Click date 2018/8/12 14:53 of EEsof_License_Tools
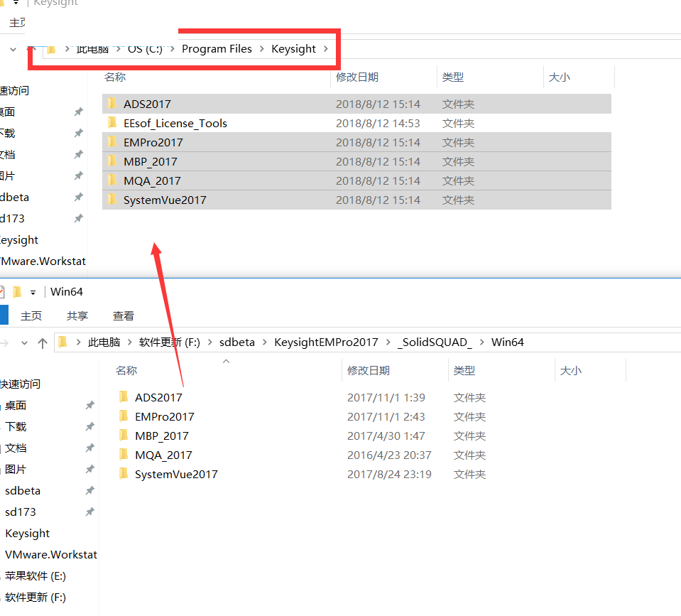The image size is (681, 616). pyautogui.click(x=378, y=123)
